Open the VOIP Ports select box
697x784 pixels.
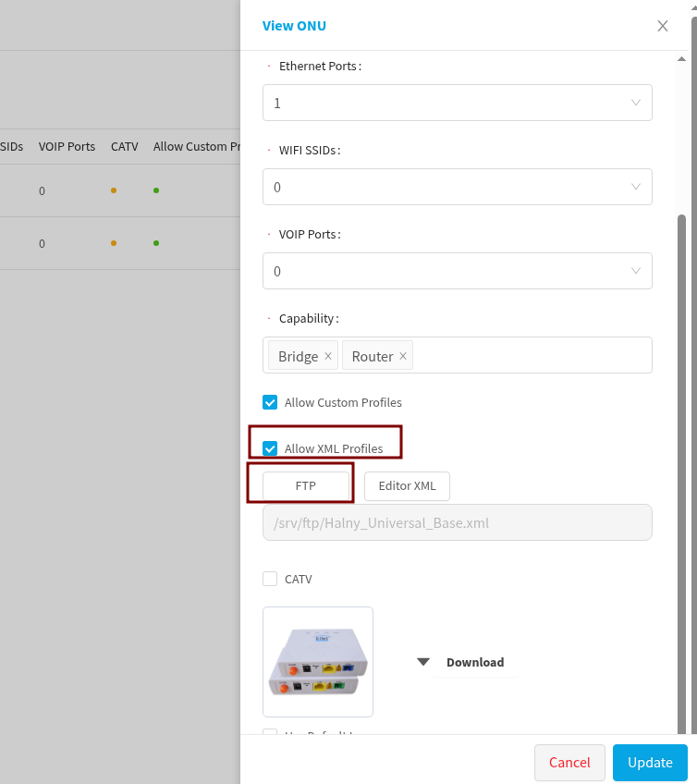click(444, 271)
